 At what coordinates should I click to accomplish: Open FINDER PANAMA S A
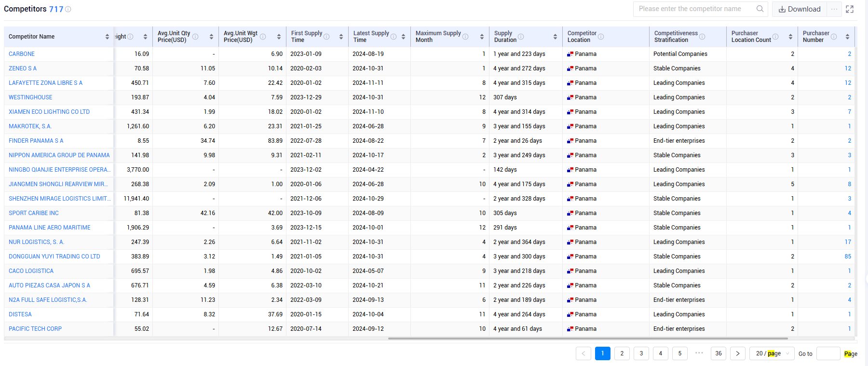pos(36,141)
